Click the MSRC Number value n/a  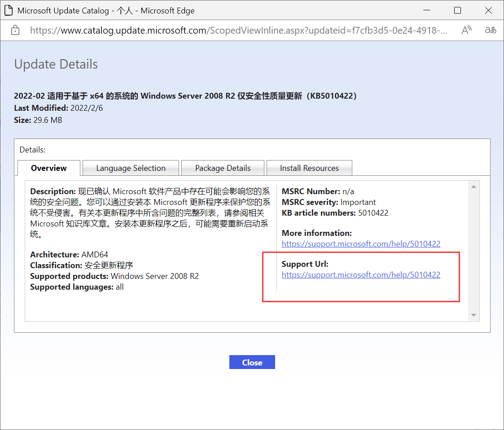click(348, 191)
